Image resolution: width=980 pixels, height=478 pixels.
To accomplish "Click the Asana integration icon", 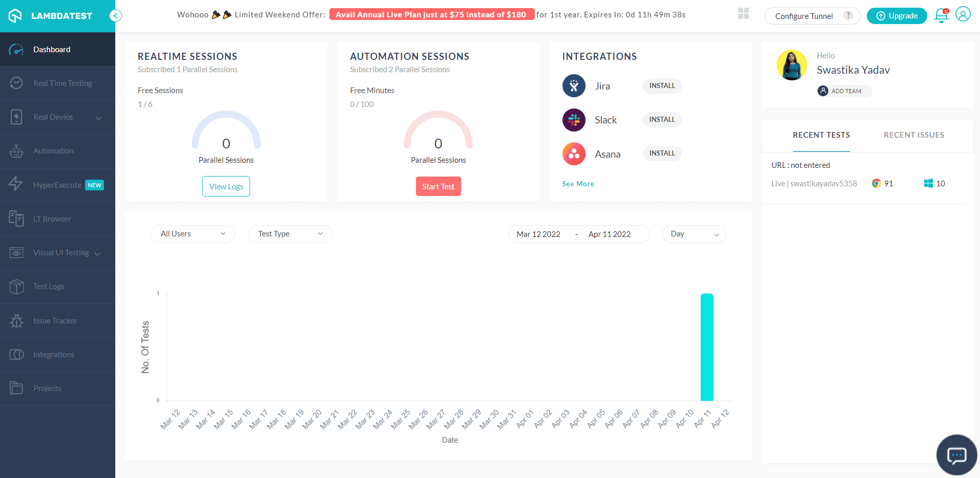I will pyautogui.click(x=574, y=154).
